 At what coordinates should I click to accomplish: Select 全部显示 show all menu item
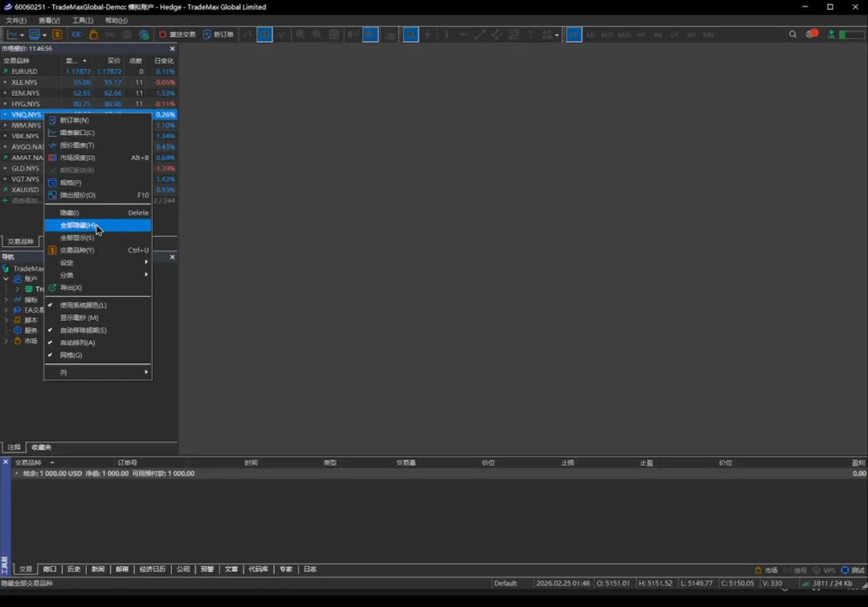(77, 238)
